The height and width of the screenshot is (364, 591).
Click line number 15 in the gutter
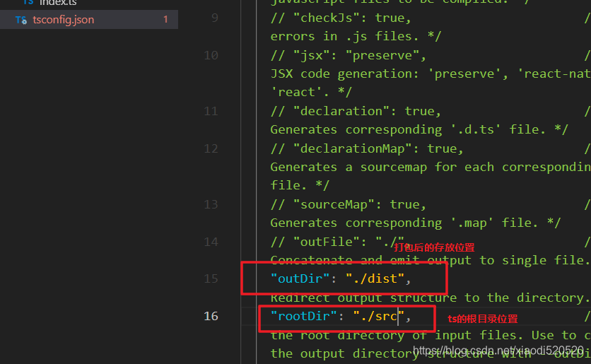pyautogui.click(x=211, y=278)
